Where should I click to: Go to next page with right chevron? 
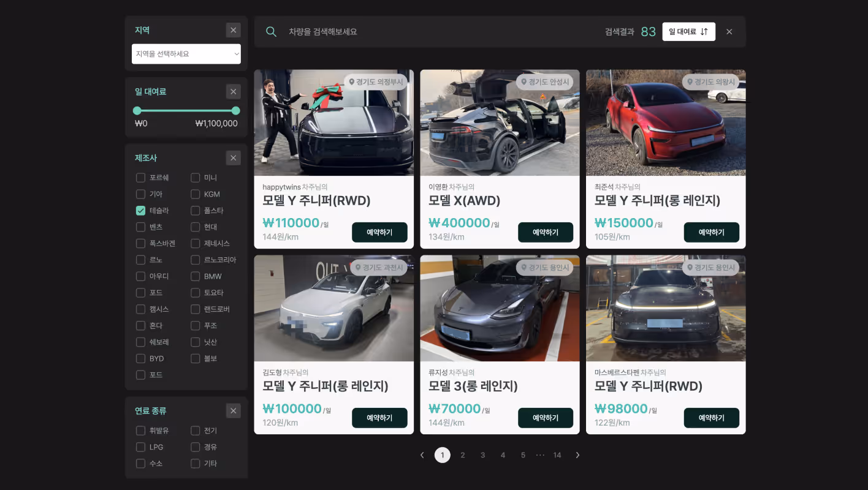pyautogui.click(x=577, y=455)
